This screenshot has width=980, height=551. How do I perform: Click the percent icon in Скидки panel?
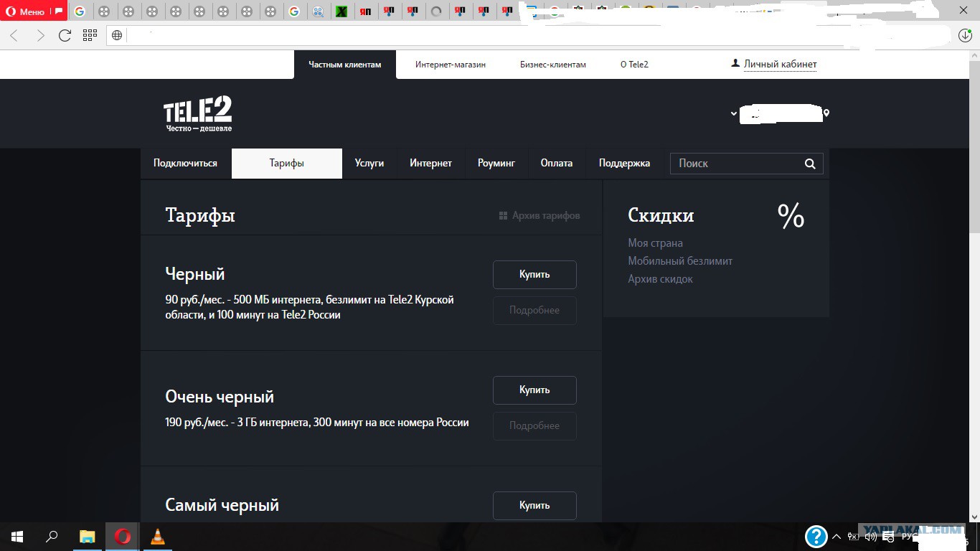tap(791, 216)
